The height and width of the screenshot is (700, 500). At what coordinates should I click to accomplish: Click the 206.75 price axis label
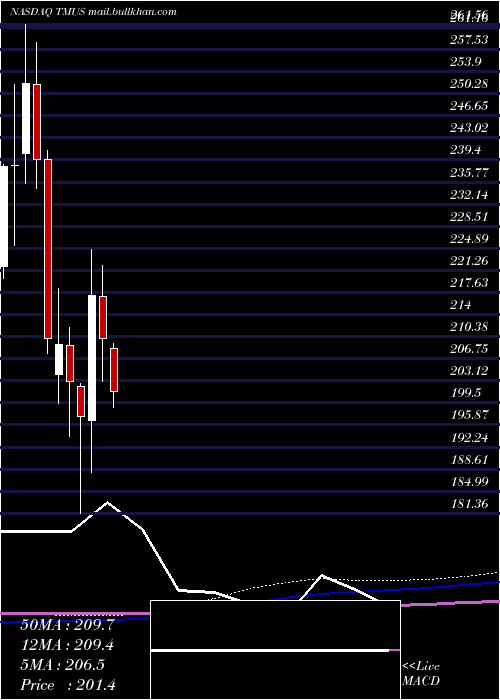tap(469, 349)
